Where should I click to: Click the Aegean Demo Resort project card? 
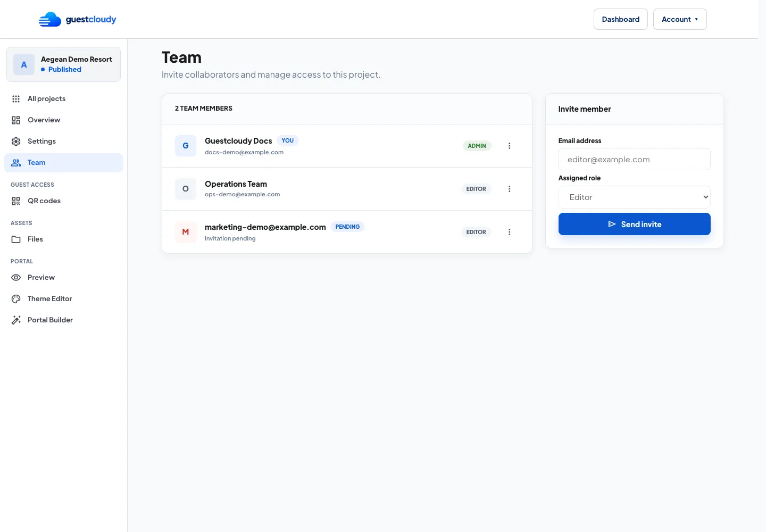point(63,64)
